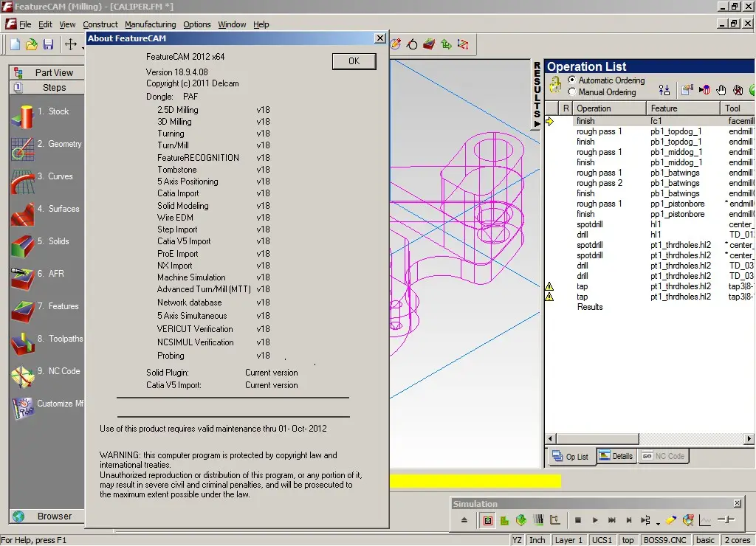Open the Help menu
This screenshot has width=756, height=546.
[261, 24]
